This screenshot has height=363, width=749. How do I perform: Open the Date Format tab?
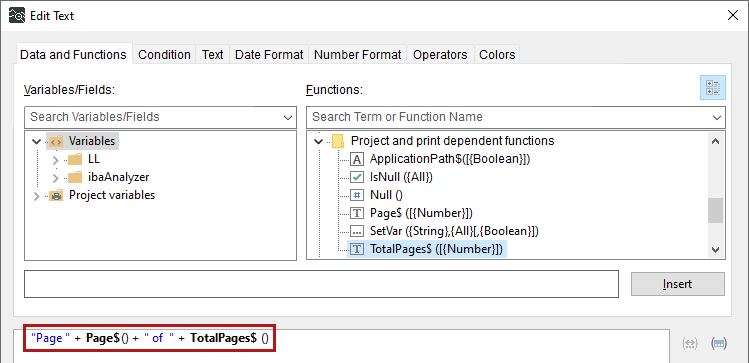269,55
